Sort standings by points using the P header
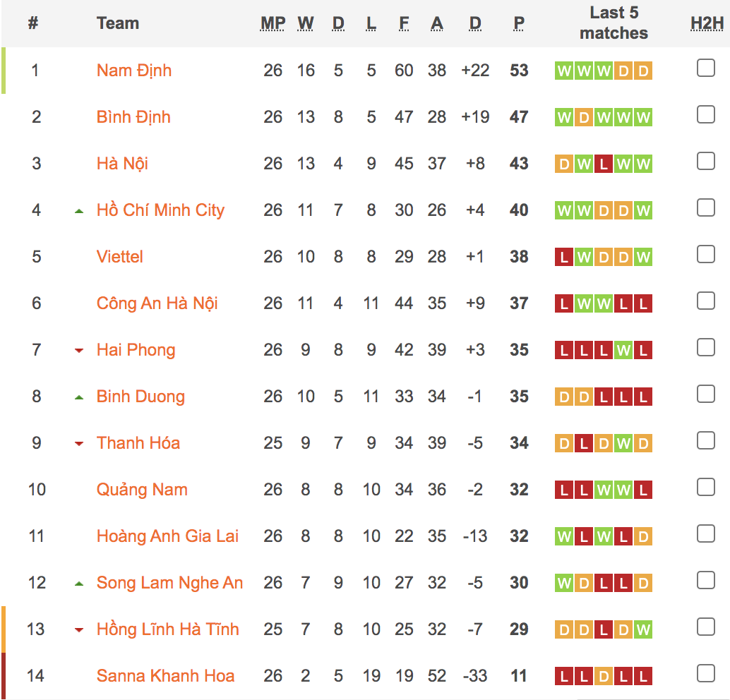This screenshot has height=700, width=730. pos(519,23)
